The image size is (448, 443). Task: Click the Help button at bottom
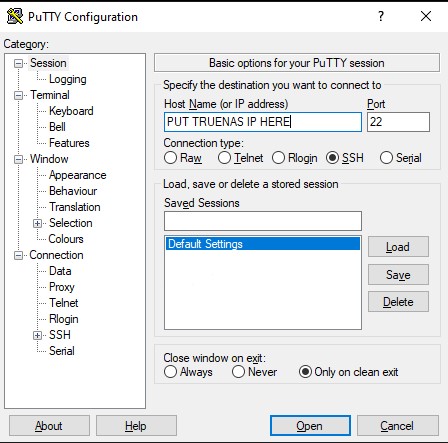click(x=136, y=426)
